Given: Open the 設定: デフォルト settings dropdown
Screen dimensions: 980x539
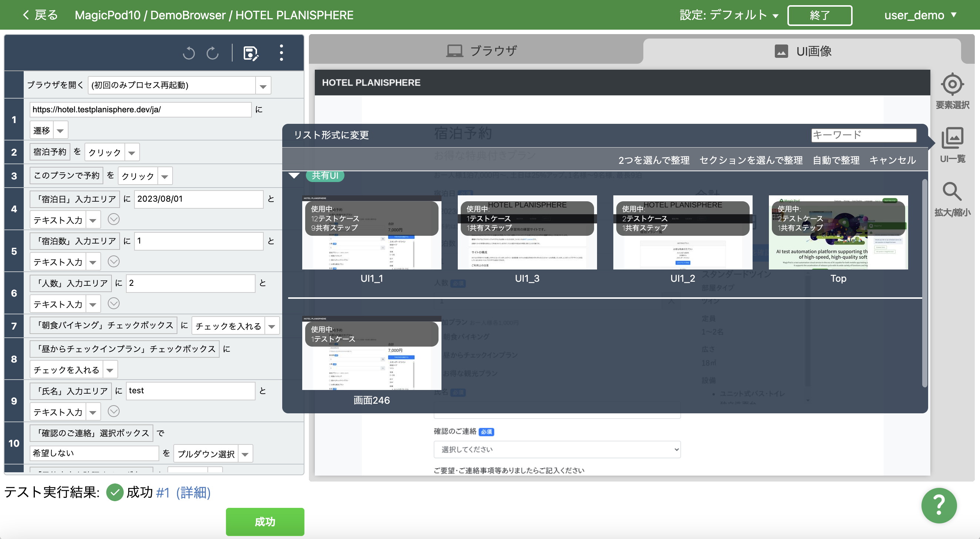Looking at the screenshot, I should click(x=729, y=15).
